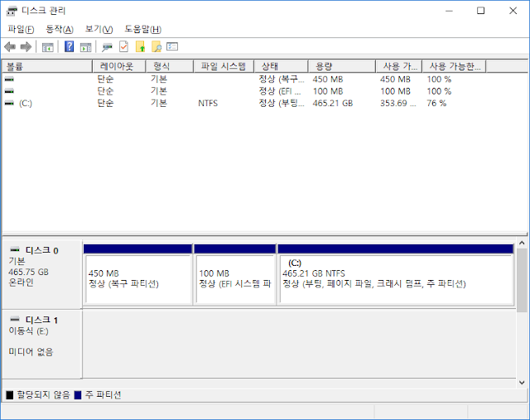This screenshot has height=420, width=530.
Task: Click the disk icon beside 디스크 0
Action: (x=15, y=249)
